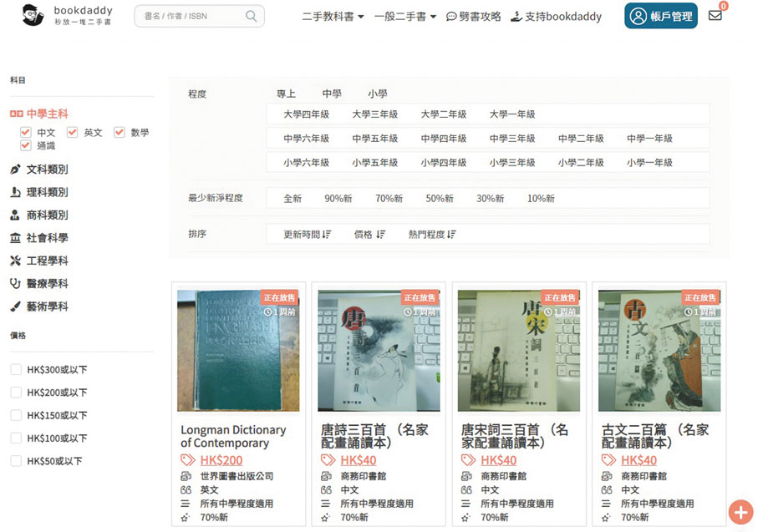The image size is (758, 532).
Task: Click the bookdaddy logo icon
Action: click(x=33, y=15)
